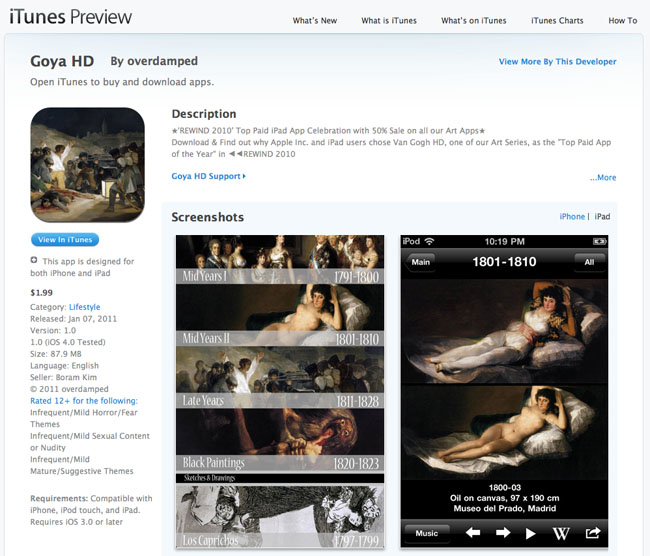Screen dimensions: 650x556
Task: Click the $1.99 price text
Action: 41,293
